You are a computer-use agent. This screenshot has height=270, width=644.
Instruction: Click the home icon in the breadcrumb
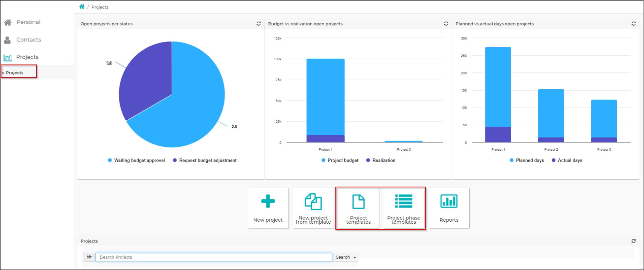pos(82,7)
